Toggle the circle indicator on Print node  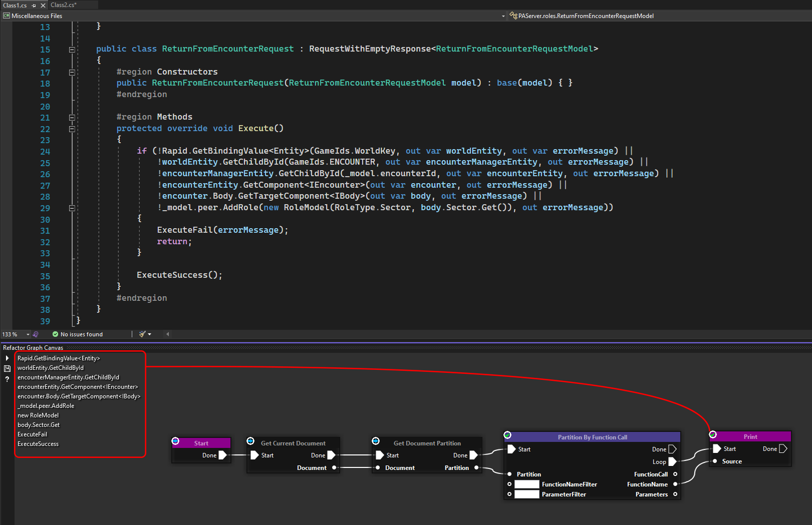click(713, 434)
